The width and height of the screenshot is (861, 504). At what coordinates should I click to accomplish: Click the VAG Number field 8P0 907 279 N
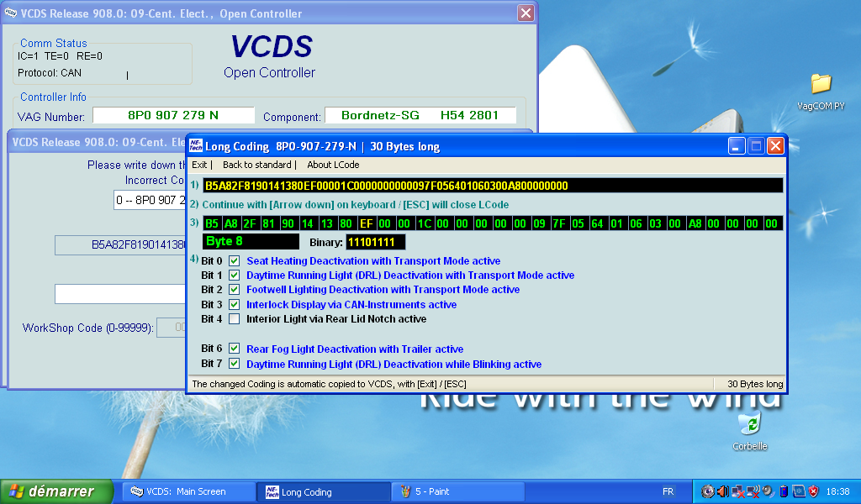(x=173, y=115)
